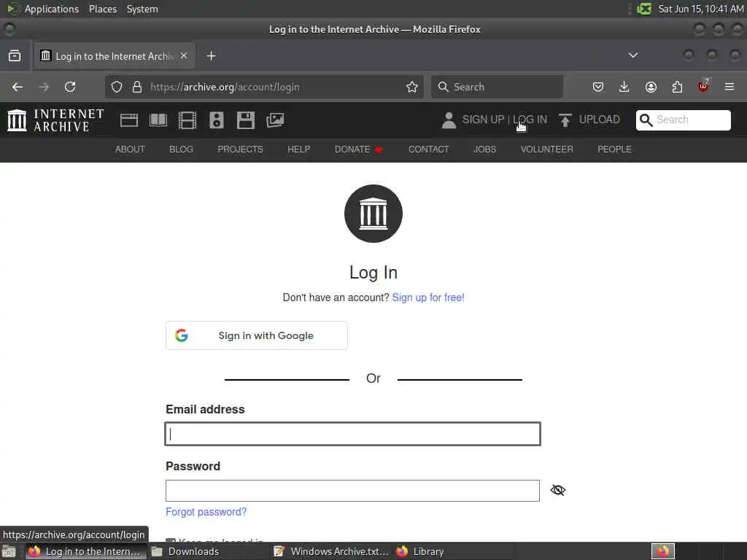The image size is (747, 560).
Task: Click the SIGN UP link
Action: pyautogui.click(x=483, y=120)
